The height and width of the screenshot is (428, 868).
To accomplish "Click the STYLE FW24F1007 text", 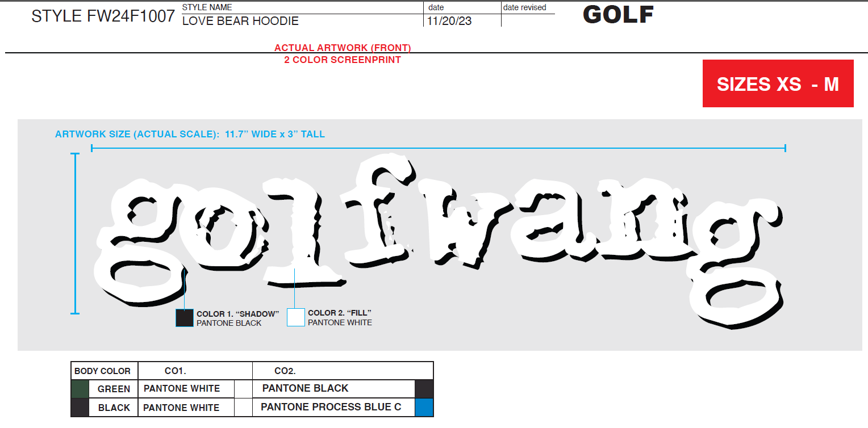I will [x=103, y=16].
